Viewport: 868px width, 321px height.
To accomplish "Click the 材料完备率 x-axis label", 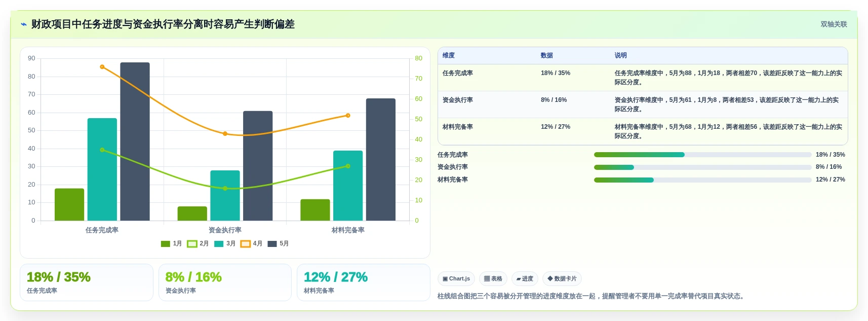I will pyautogui.click(x=348, y=230).
